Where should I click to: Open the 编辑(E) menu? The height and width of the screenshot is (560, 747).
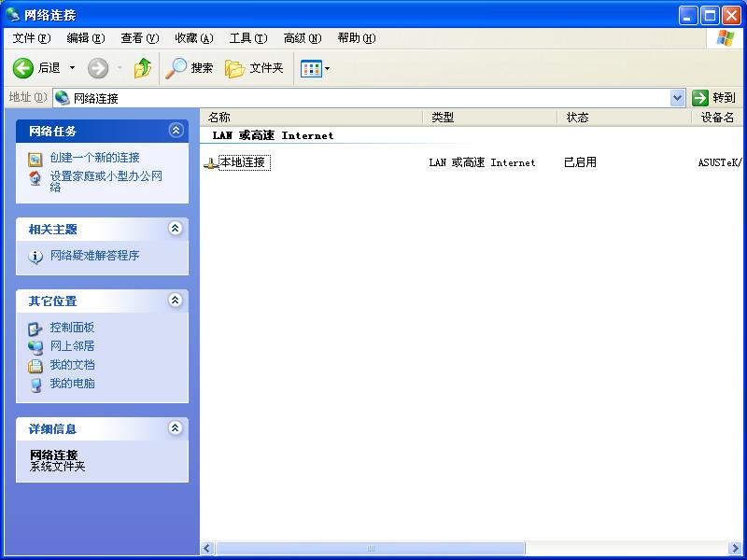coord(86,38)
